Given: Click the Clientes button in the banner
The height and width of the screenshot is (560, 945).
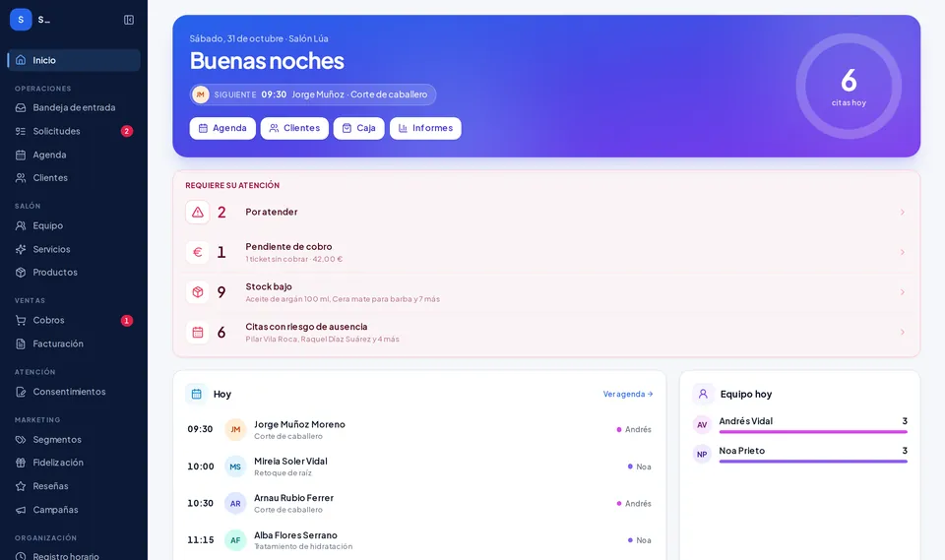Looking at the screenshot, I should pos(294,128).
